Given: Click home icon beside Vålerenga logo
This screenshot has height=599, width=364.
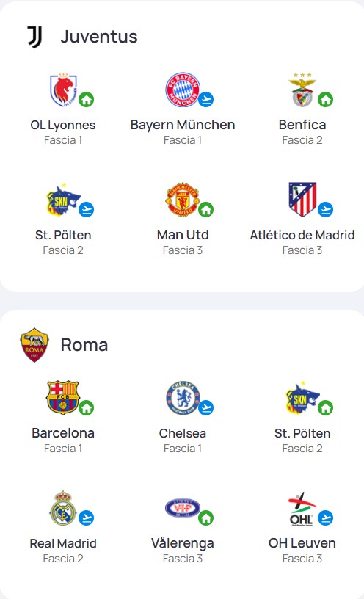Looking at the screenshot, I should point(206,518).
